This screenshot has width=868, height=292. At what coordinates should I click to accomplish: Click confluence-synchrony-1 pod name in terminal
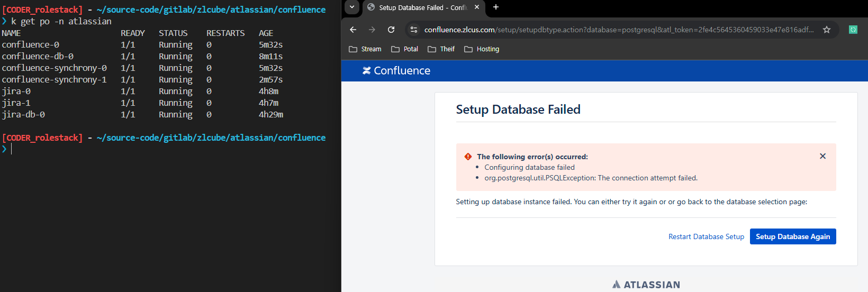coord(54,79)
